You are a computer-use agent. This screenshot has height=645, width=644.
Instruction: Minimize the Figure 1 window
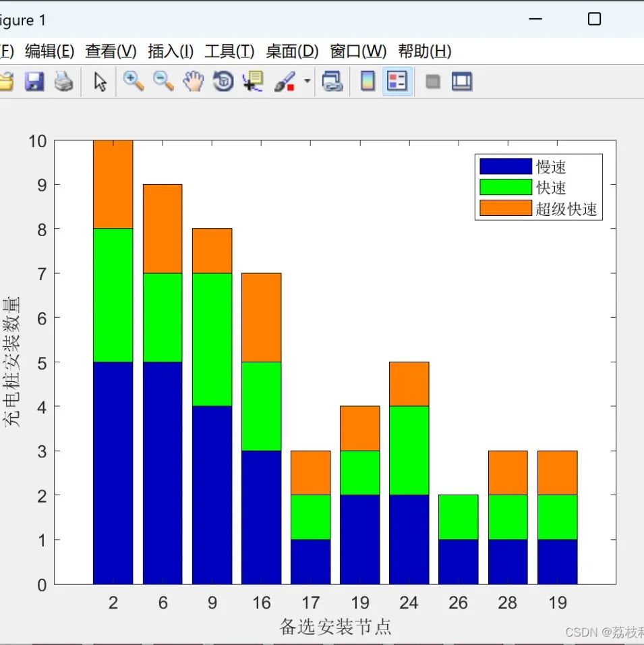point(535,19)
